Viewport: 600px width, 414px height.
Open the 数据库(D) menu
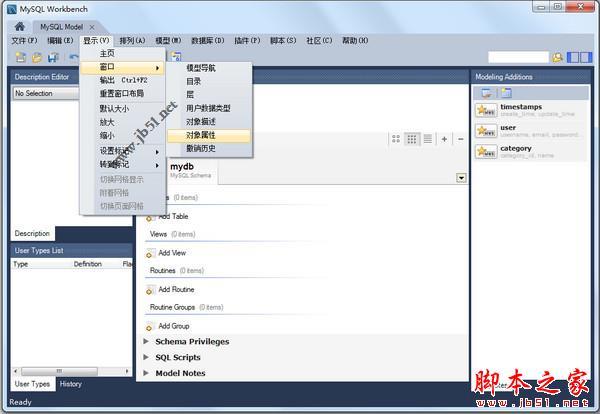[207, 41]
